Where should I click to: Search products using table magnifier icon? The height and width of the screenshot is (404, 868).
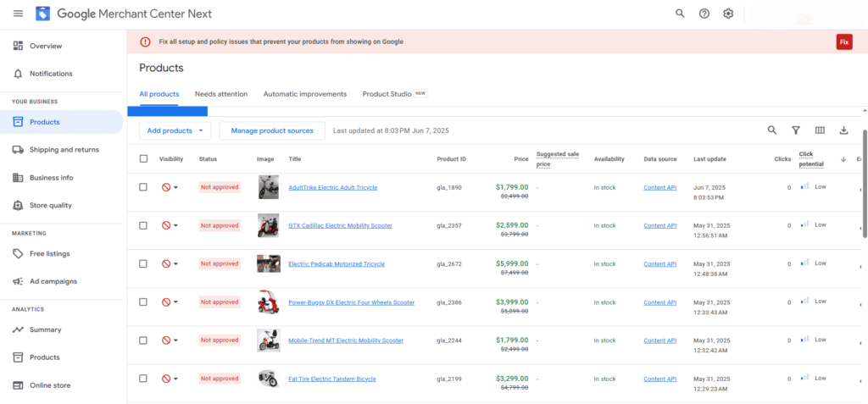(771, 130)
